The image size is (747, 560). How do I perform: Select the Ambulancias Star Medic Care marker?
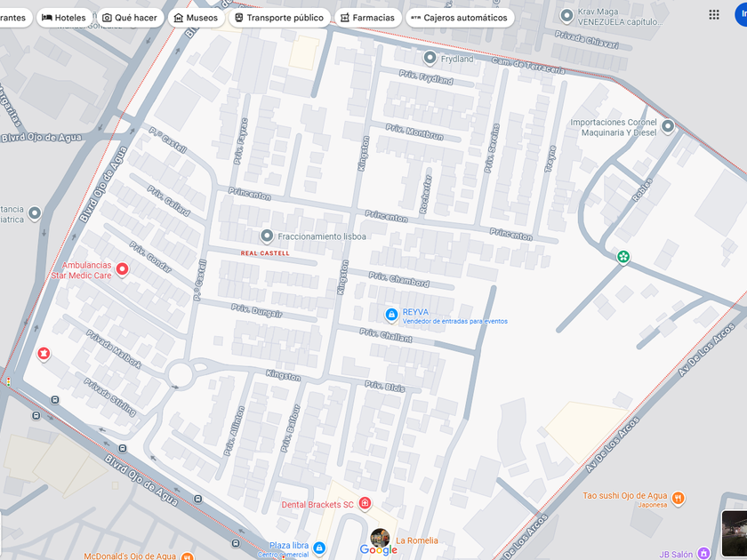122,269
